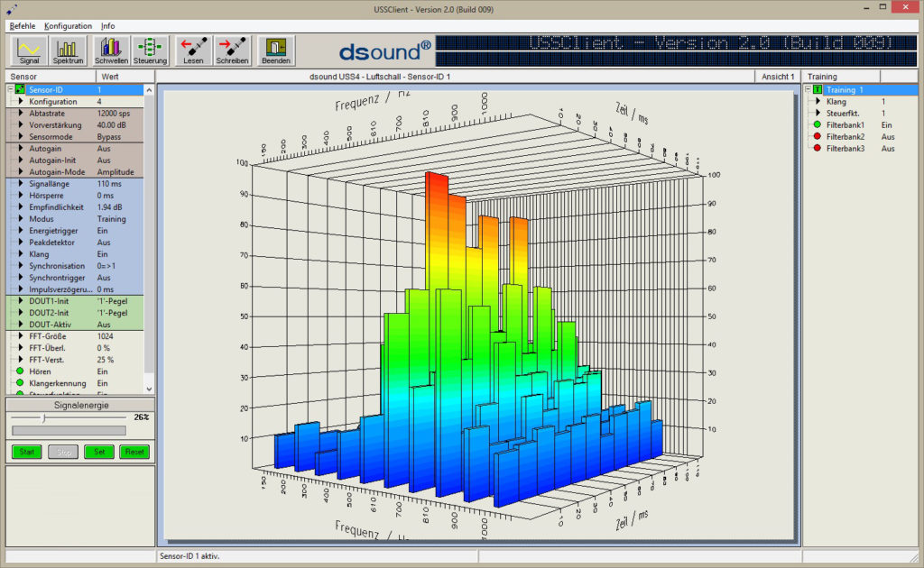924x568 pixels.
Task: Select the Ansicht 1 tab
Action: (778, 77)
